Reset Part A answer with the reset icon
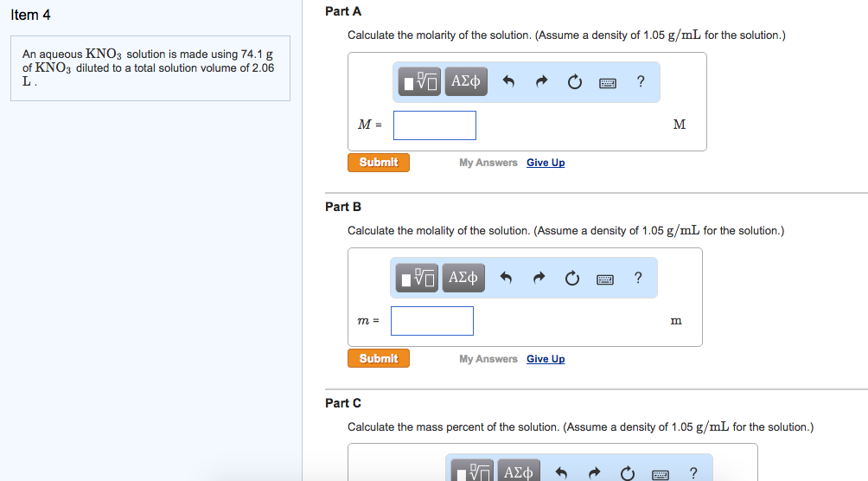The height and width of the screenshot is (481, 868). [575, 82]
